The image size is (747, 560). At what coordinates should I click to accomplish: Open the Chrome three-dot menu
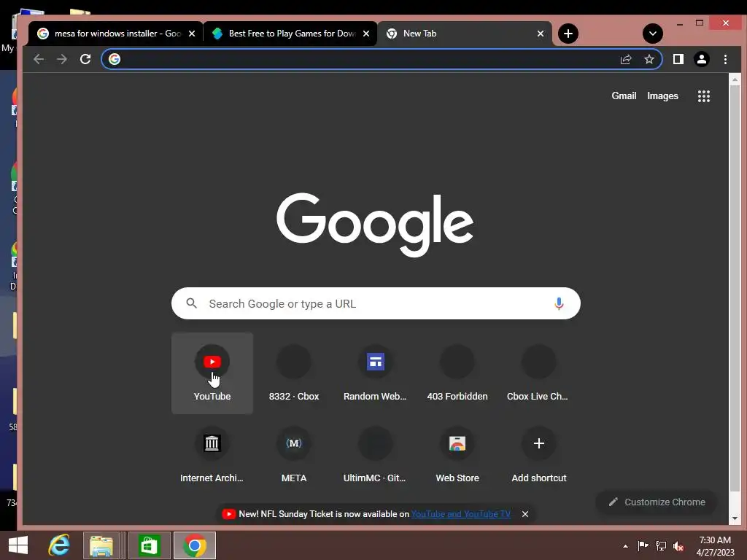(x=725, y=59)
